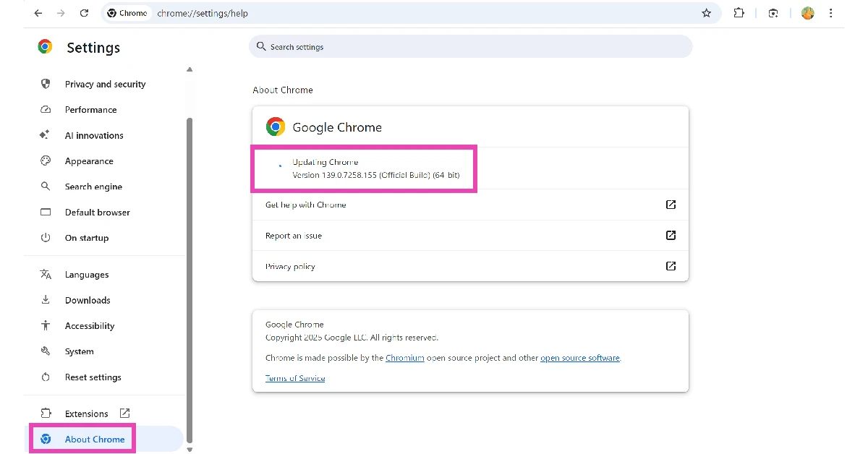Go to Appearance settings
The height and width of the screenshot is (454, 868).
[x=89, y=161]
